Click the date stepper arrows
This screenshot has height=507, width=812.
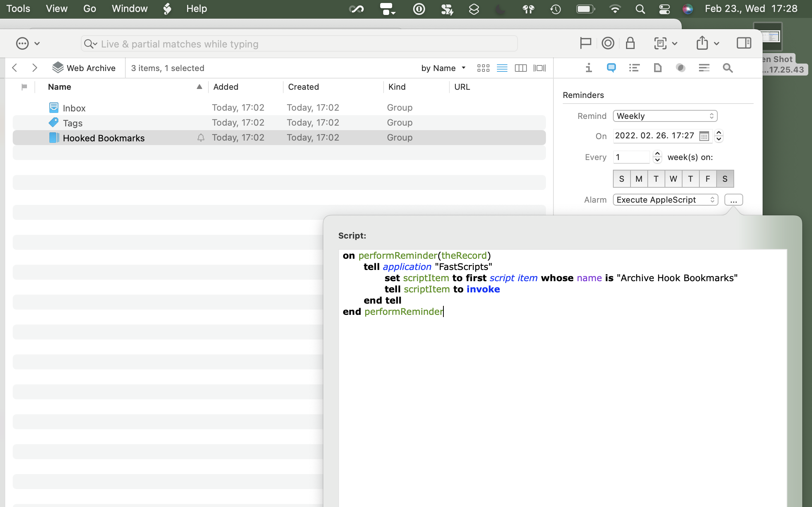(x=719, y=136)
